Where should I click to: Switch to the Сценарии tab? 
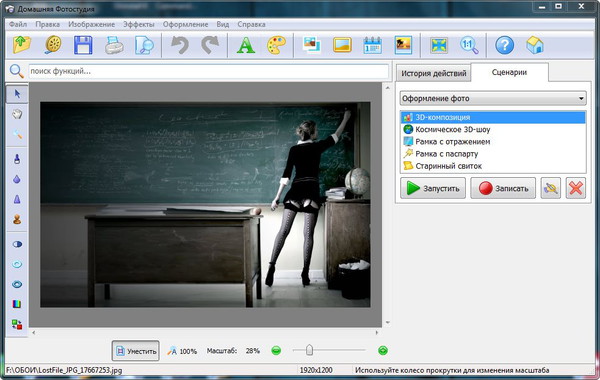point(509,72)
